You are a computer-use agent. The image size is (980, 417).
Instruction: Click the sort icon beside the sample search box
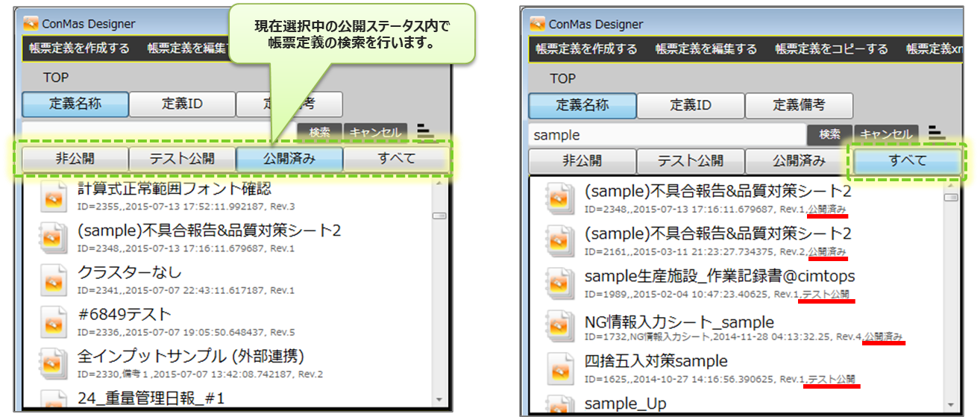coord(937,134)
